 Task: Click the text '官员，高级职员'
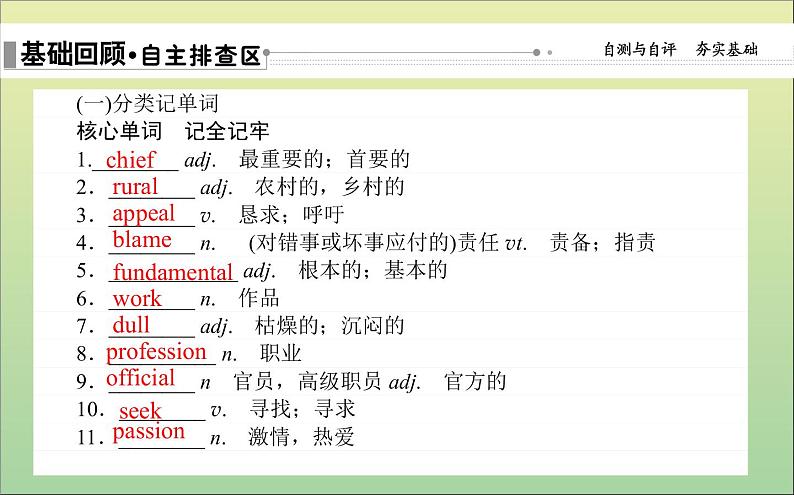(x=307, y=382)
